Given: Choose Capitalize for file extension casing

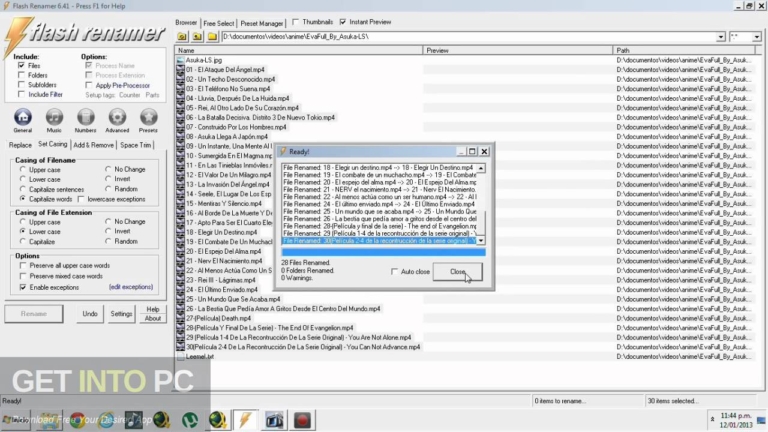Looking at the screenshot, I should coord(23,241).
